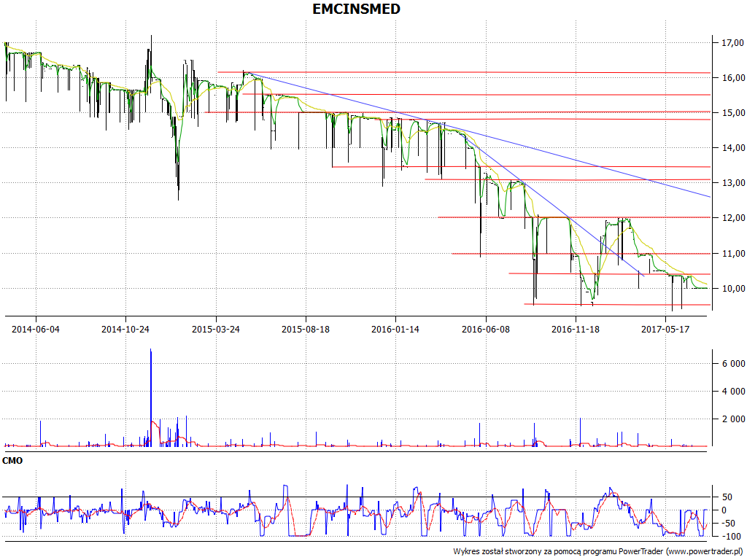The width and height of the screenshot is (747, 560).
Task: Select the 11,00 price axis label
Action: (732, 254)
